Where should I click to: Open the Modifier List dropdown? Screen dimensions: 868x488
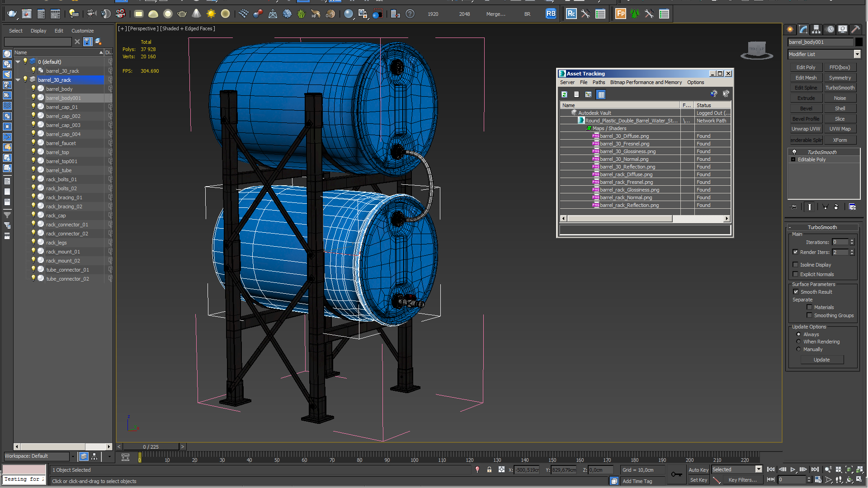[857, 54]
